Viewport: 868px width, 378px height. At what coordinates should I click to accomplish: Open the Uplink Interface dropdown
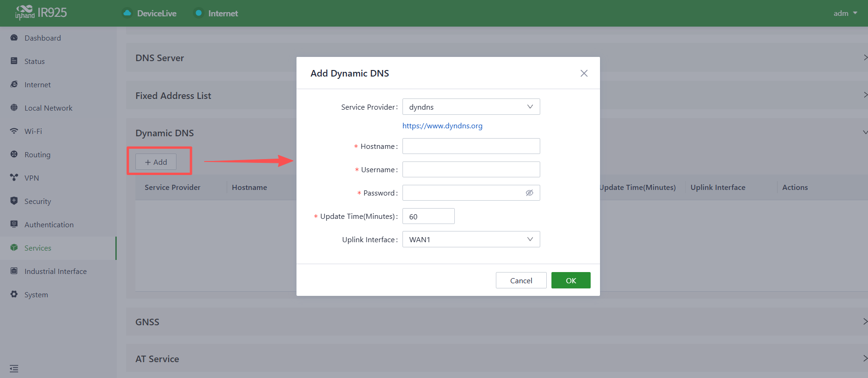pyautogui.click(x=471, y=239)
